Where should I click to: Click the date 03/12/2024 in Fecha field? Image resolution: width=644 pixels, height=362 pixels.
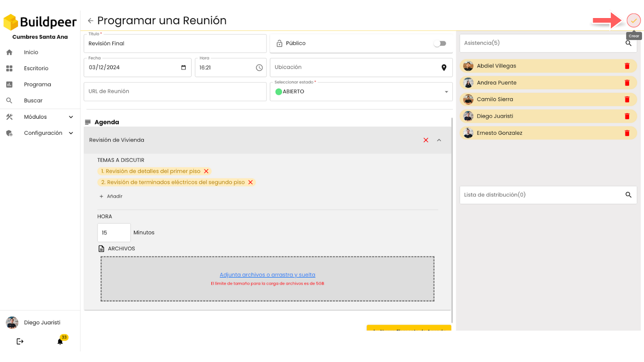coord(104,68)
